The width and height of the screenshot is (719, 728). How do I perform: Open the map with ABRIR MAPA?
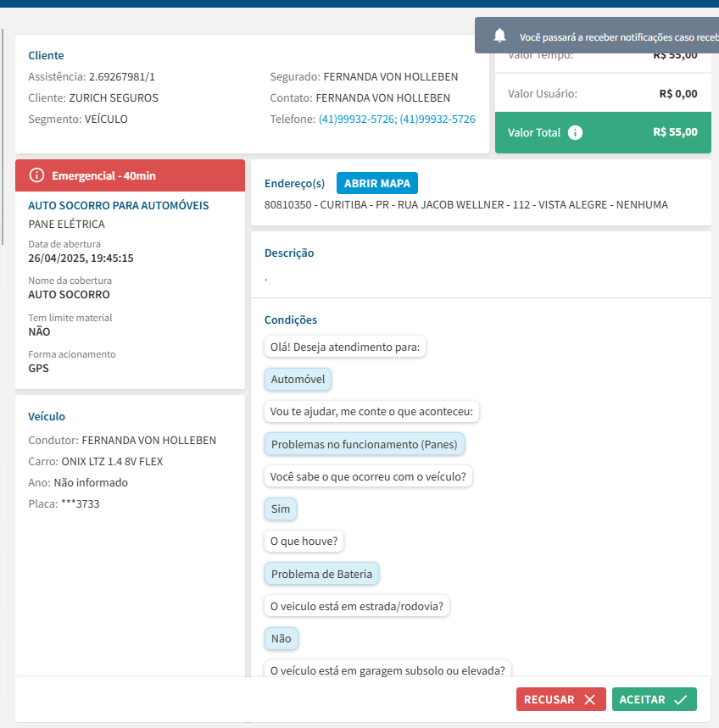tap(376, 183)
